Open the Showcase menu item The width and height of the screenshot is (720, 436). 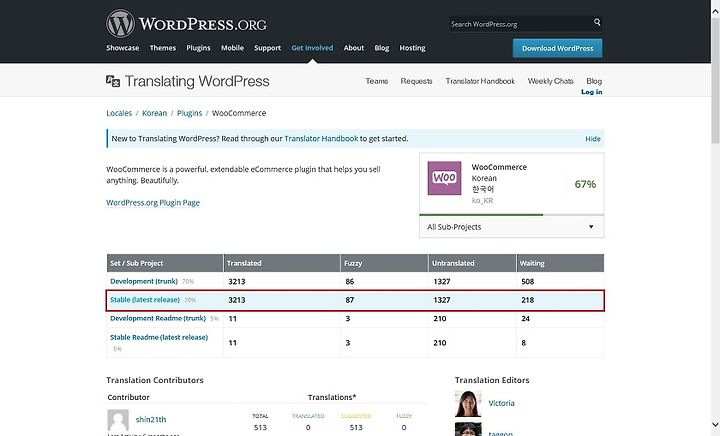(123, 48)
